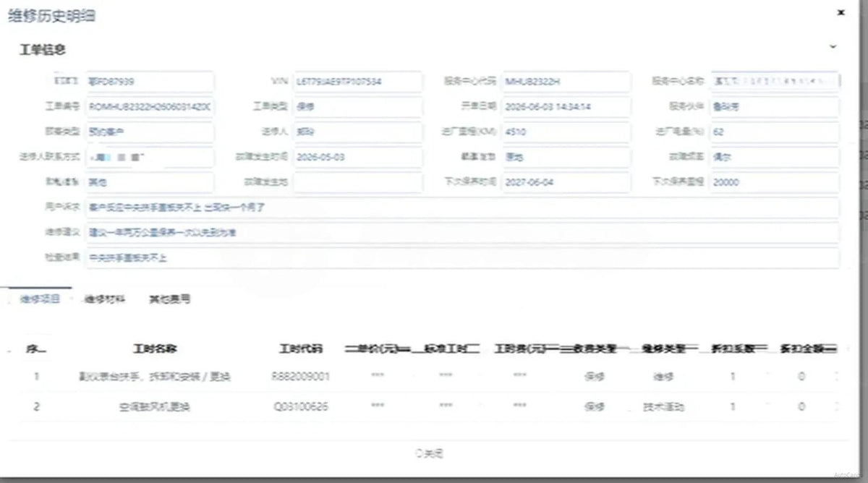Click labor code Q03100626

(x=301, y=407)
